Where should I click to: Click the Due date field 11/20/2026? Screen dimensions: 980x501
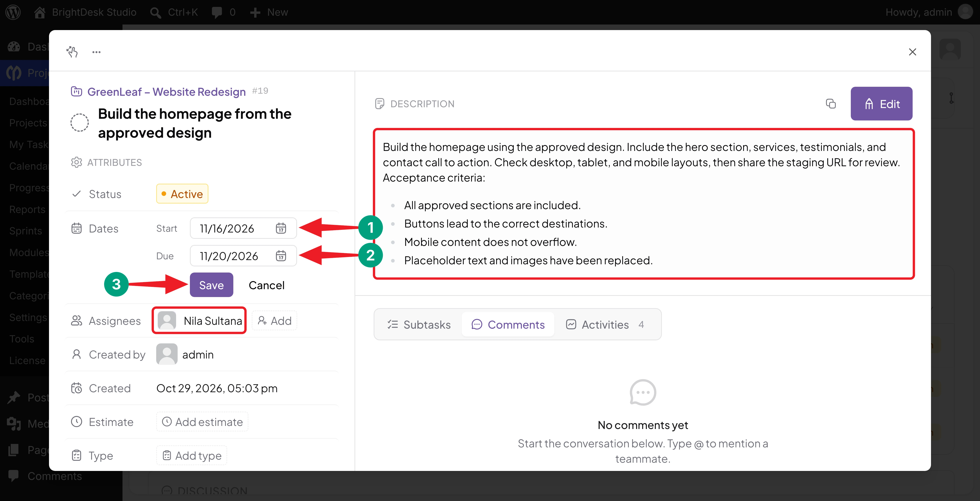tap(243, 256)
